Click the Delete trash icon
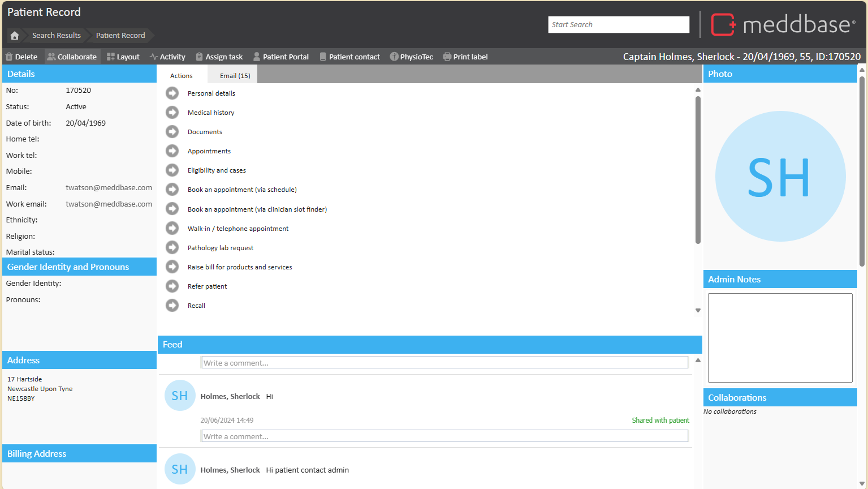This screenshot has height=489, width=868. [x=9, y=57]
